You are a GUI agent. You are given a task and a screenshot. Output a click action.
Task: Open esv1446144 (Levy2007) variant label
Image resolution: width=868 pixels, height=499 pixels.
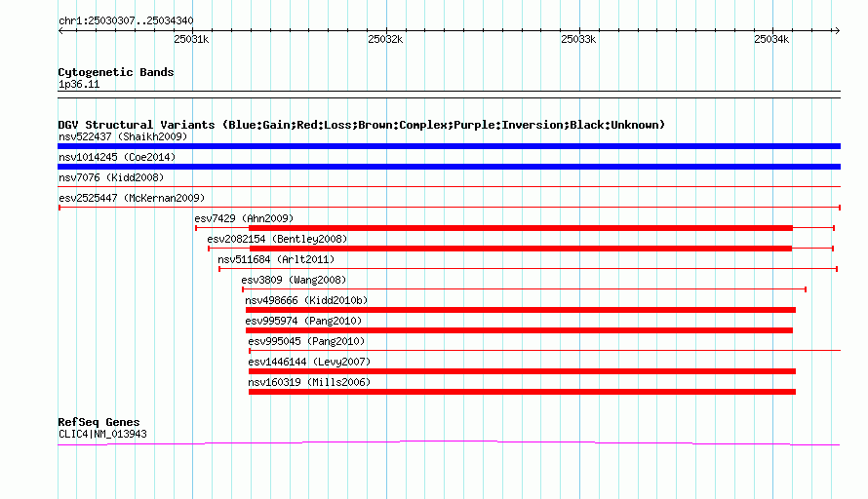(309, 362)
